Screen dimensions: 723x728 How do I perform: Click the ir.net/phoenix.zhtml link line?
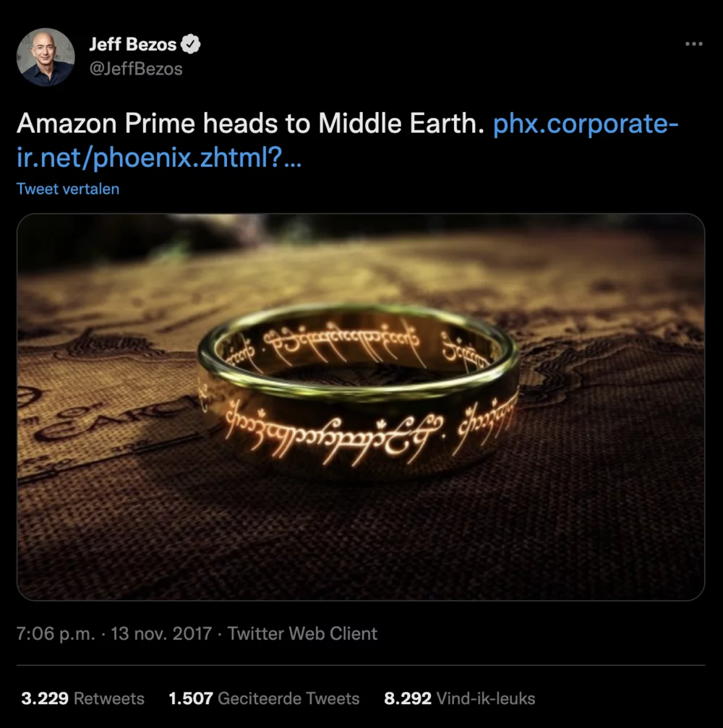click(x=159, y=158)
